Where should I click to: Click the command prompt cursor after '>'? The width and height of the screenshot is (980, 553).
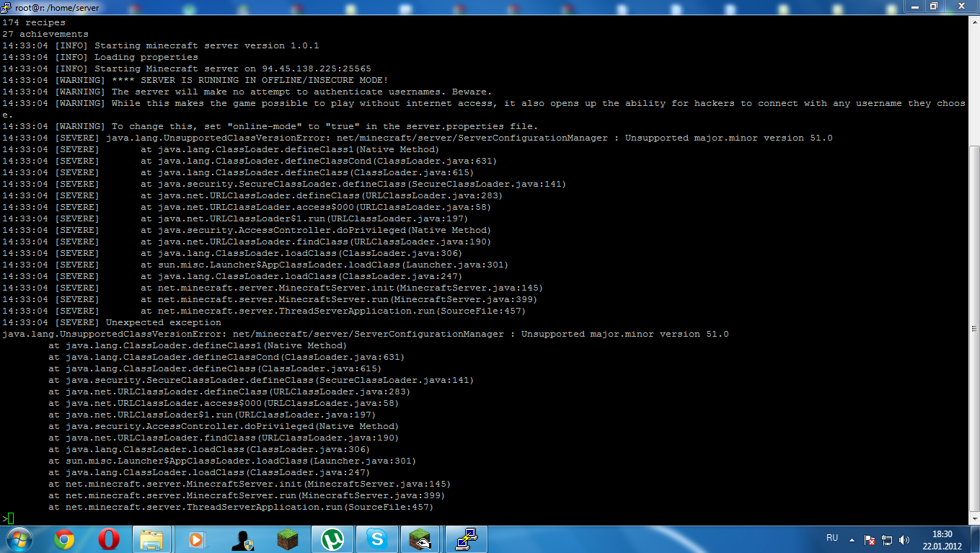(x=11, y=518)
